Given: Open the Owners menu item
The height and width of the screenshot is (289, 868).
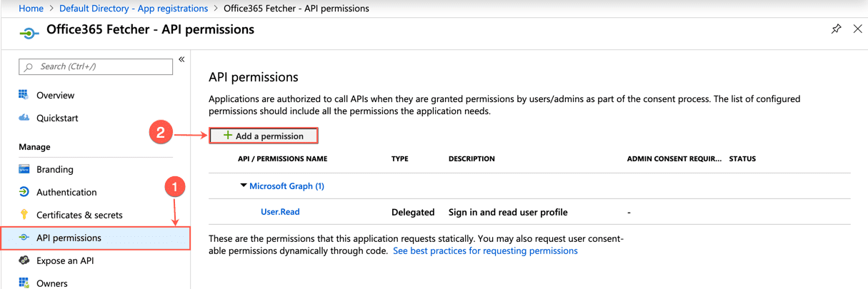Looking at the screenshot, I should (x=52, y=283).
